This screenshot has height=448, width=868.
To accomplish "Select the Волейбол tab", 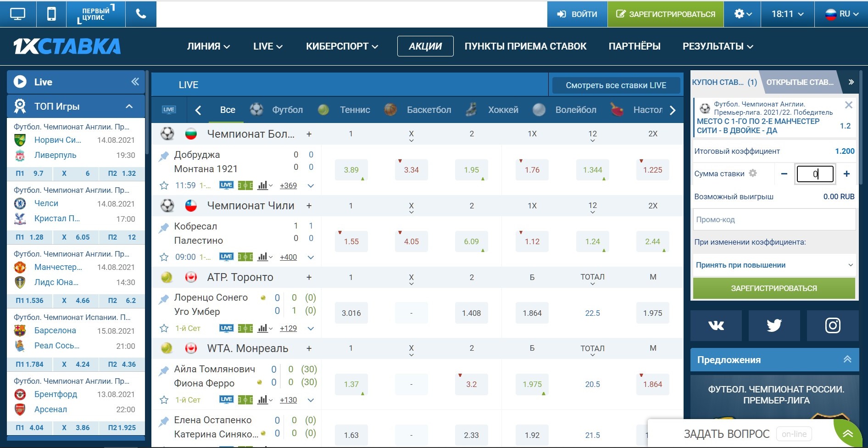I will click(x=564, y=110).
